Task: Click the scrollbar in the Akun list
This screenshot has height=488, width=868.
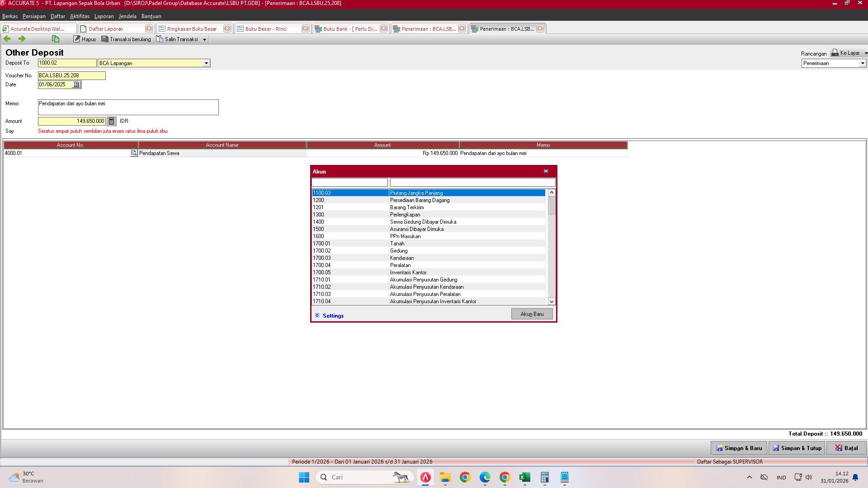Action: click(x=551, y=246)
